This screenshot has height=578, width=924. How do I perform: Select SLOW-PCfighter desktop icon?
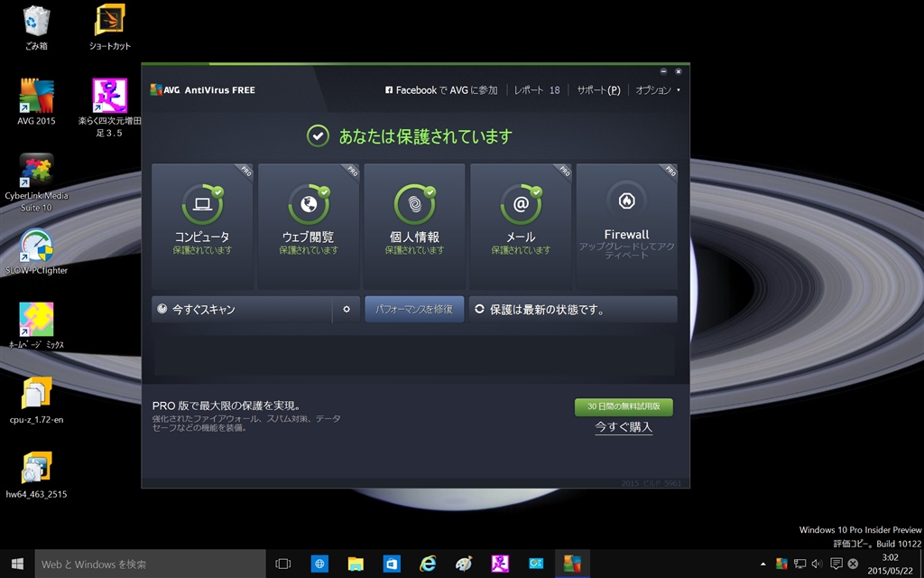point(36,252)
